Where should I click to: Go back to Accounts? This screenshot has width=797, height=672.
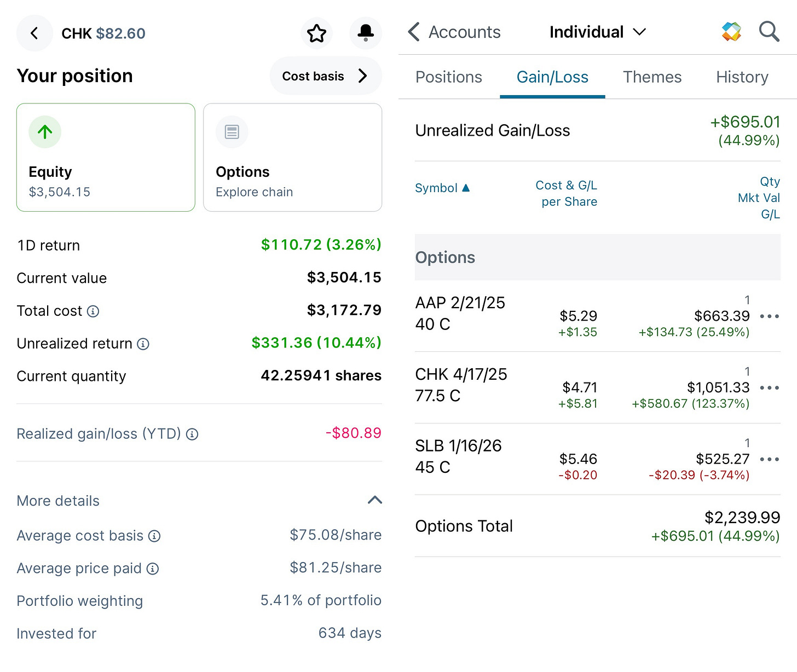tap(454, 32)
